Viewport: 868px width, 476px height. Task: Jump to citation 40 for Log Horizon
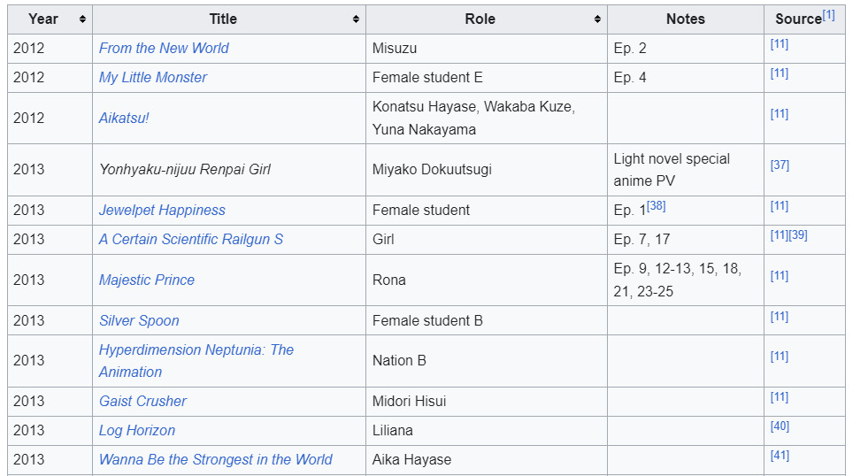[780, 426]
